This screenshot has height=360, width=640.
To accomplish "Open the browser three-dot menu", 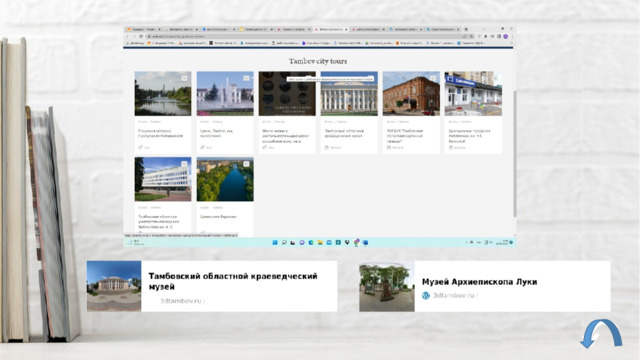I will coord(512,36).
